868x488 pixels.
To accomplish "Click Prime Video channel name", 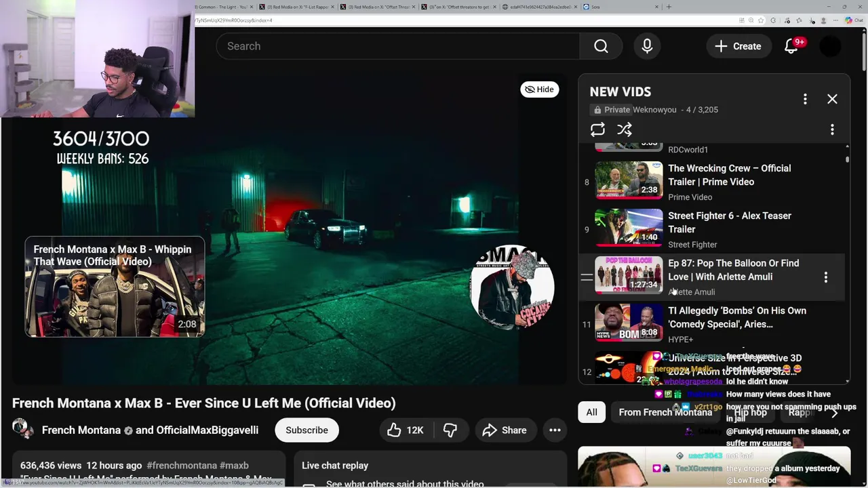I will click(x=690, y=197).
